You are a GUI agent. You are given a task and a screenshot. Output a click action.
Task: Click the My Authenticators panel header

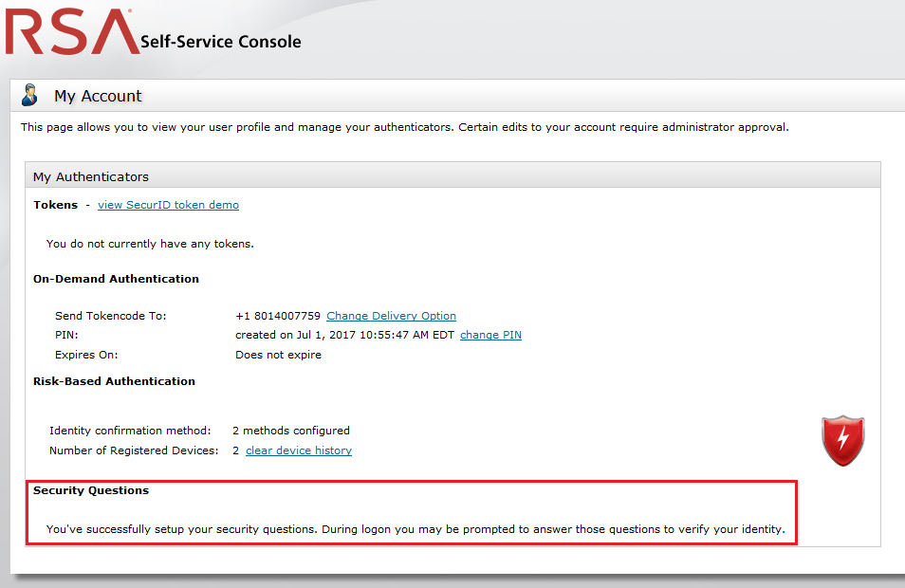[91, 176]
